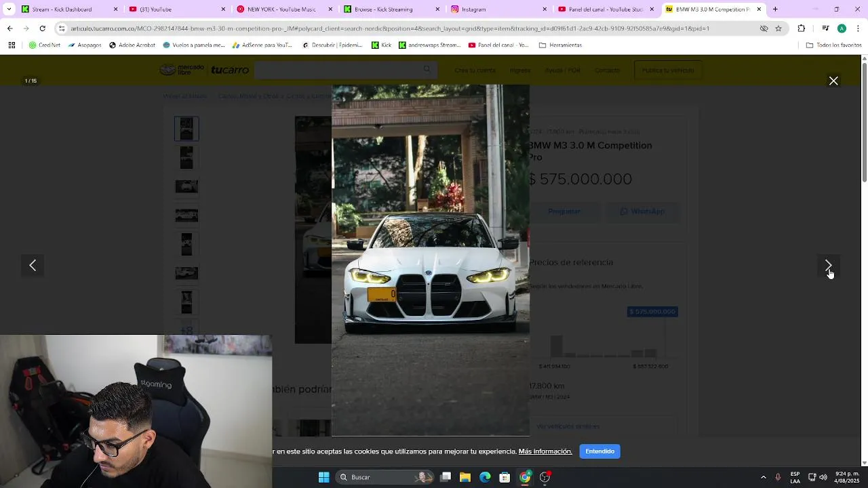Go to the previous photo arrow
The height and width of the screenshot is (488, 868).
(33, 265)
